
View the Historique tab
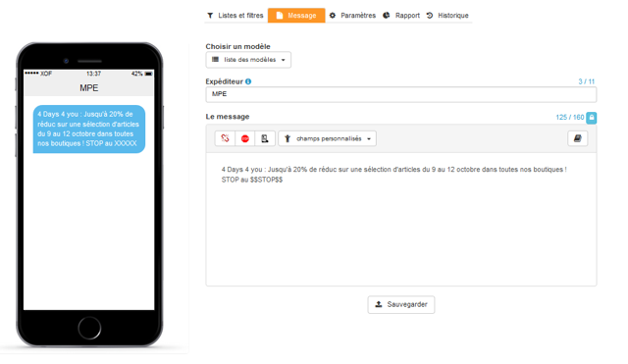pos(447,16)
